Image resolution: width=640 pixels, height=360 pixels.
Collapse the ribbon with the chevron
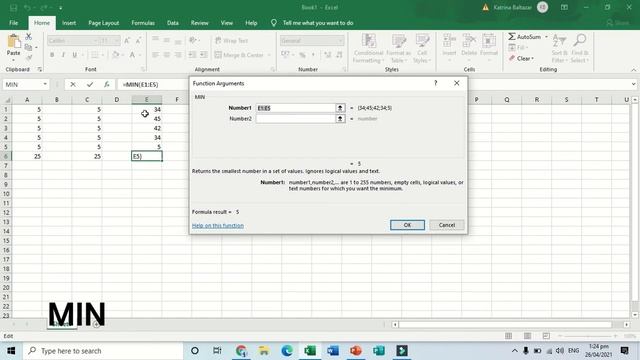coord(633,70)
